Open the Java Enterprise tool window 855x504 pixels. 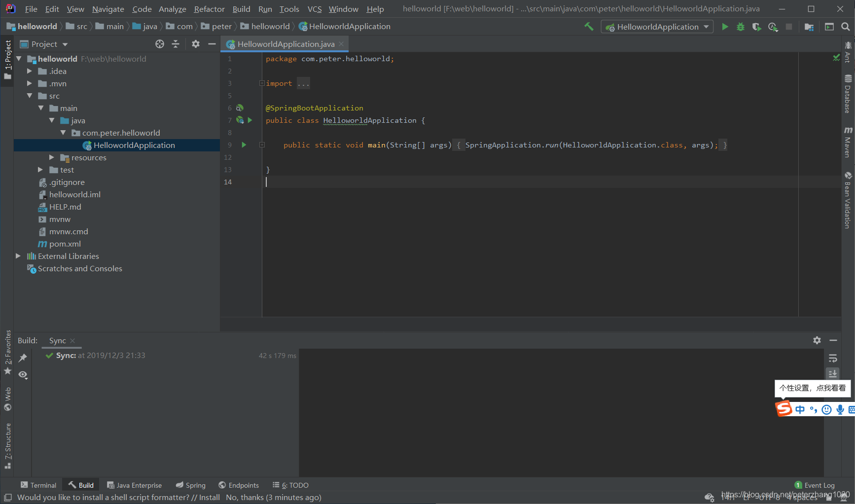click(134, 485)
